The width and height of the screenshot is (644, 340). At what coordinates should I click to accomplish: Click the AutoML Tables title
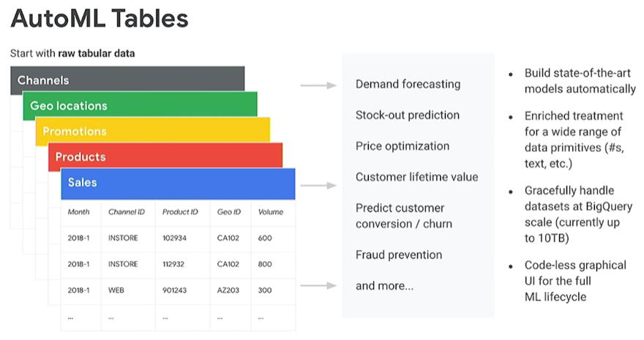coord(100,18)
